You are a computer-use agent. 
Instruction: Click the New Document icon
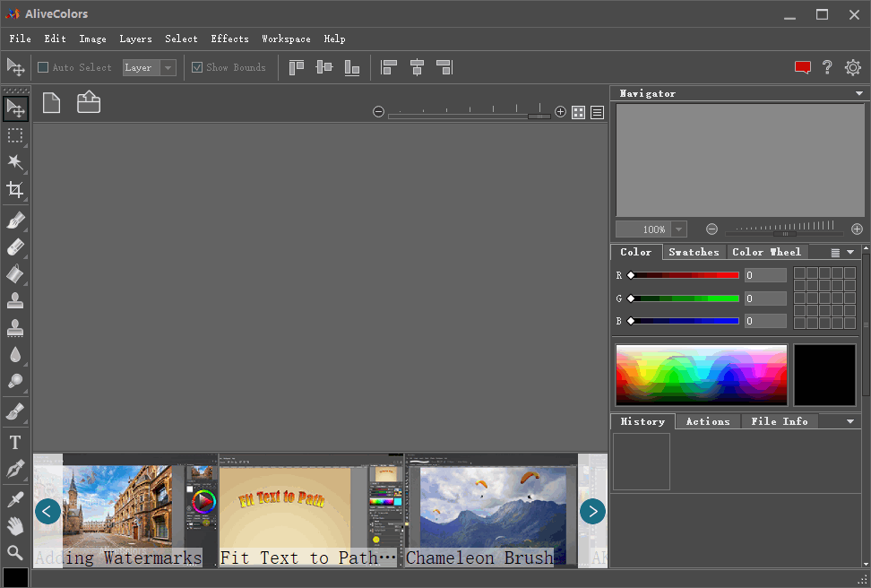tap(52, 103)
